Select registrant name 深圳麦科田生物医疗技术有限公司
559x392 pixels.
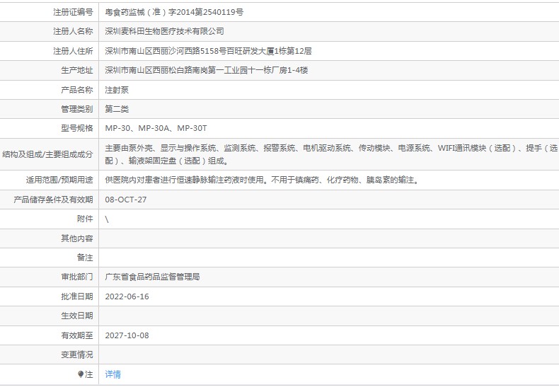click(x=164, y=31)
